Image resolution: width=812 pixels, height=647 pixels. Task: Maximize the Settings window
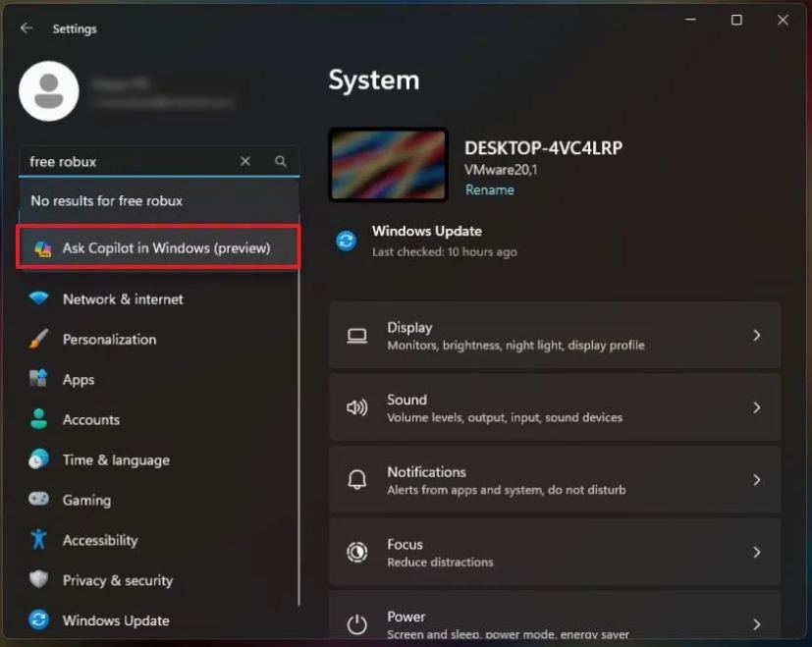(x=736, y=21)
